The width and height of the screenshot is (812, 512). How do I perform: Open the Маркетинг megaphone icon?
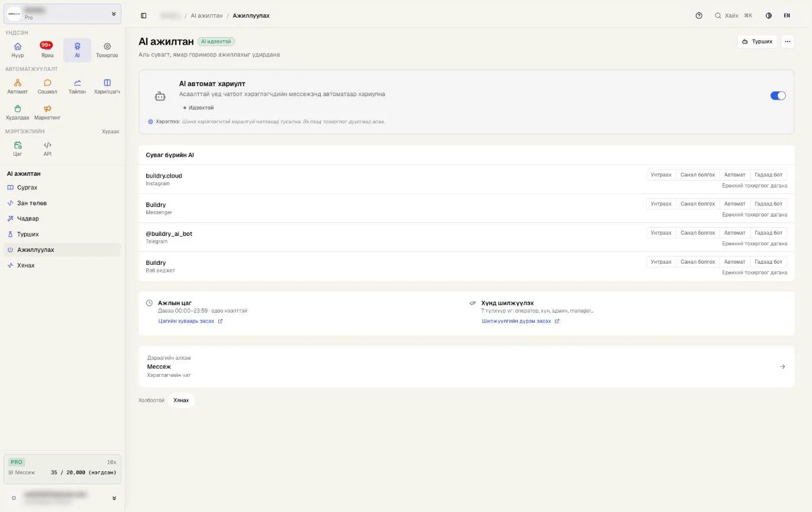[x=47, y=112]
